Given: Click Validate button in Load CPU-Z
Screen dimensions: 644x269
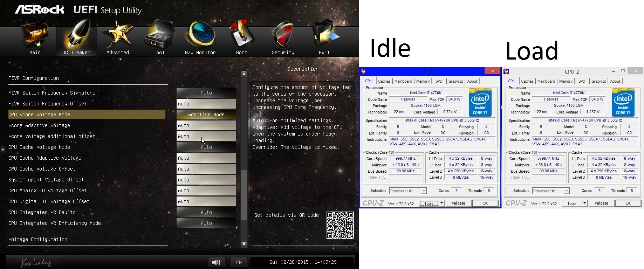Looking at the screenshot, I should tap(601, 203).
